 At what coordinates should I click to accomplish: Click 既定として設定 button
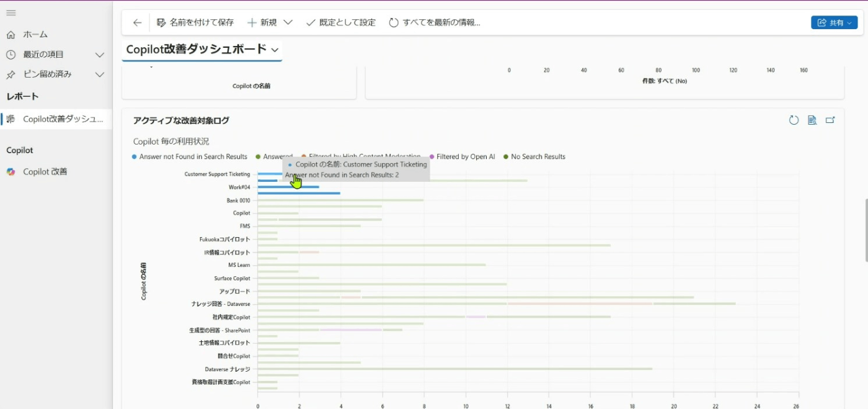coord(341,22)
